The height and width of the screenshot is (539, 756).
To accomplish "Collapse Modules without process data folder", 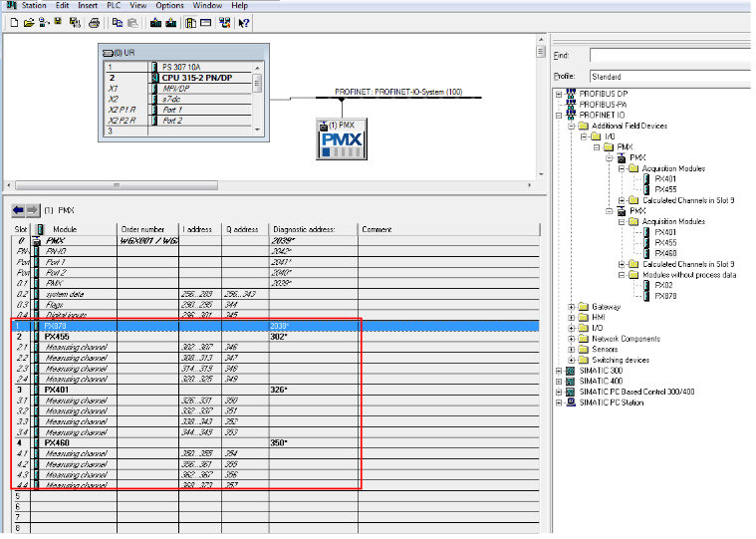I will pos(622,275).
